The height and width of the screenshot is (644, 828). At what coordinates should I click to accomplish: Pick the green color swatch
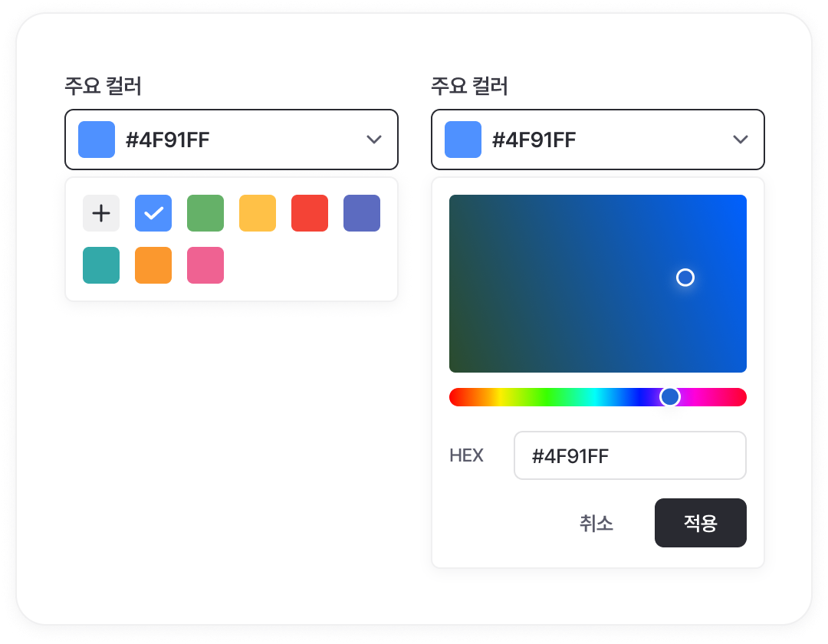click(x=205, y=213)
